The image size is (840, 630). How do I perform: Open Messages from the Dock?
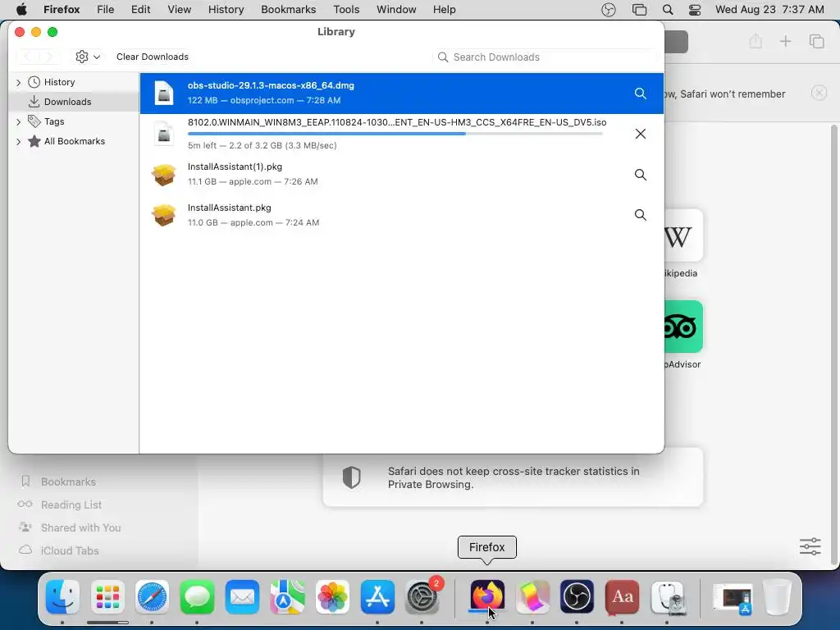coord(197,597)
